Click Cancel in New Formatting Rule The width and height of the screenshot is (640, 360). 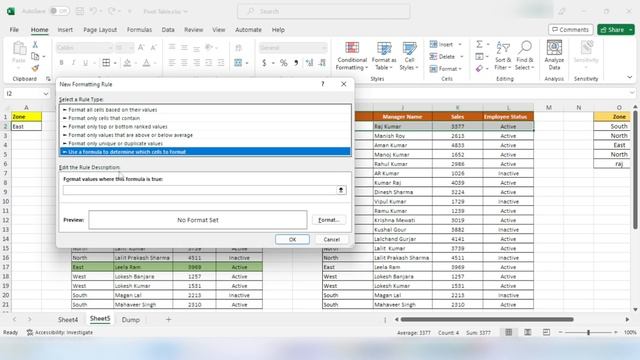(x=331, y=239)
